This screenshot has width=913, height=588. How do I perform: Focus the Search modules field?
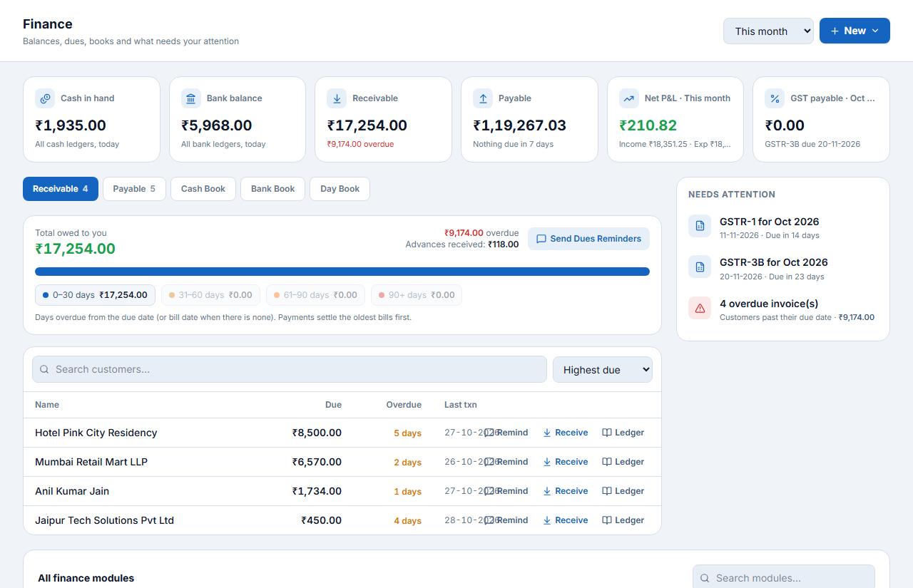coord(784,578)
